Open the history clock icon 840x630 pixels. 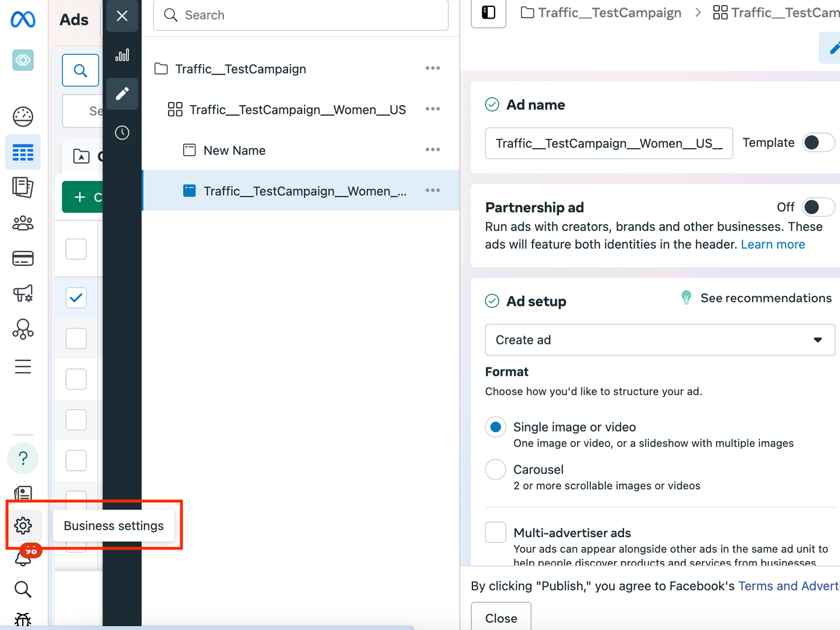(122, 133)
